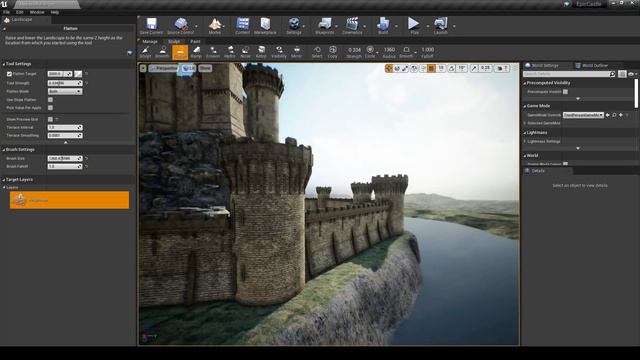The height and width of the screenshot is (360, 640).
Task: Click Save Current in the main toolbar
Action: click(151, 26)
